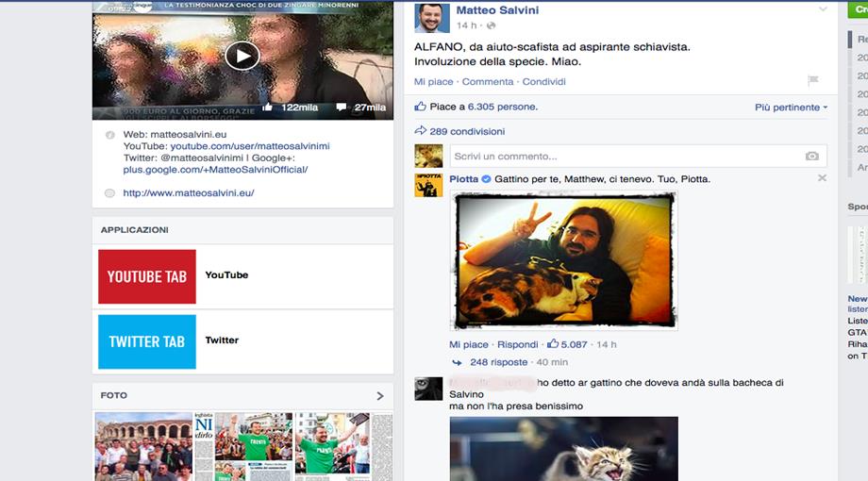
Task: Click the camera icon to attach photo
Action: pyautogui.click(x=812, y=157)
